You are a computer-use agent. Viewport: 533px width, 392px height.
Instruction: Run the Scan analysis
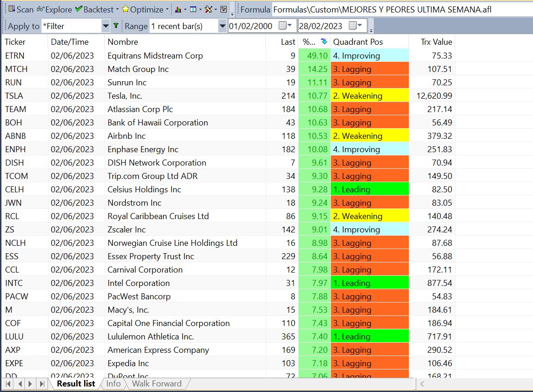point(21,10)
